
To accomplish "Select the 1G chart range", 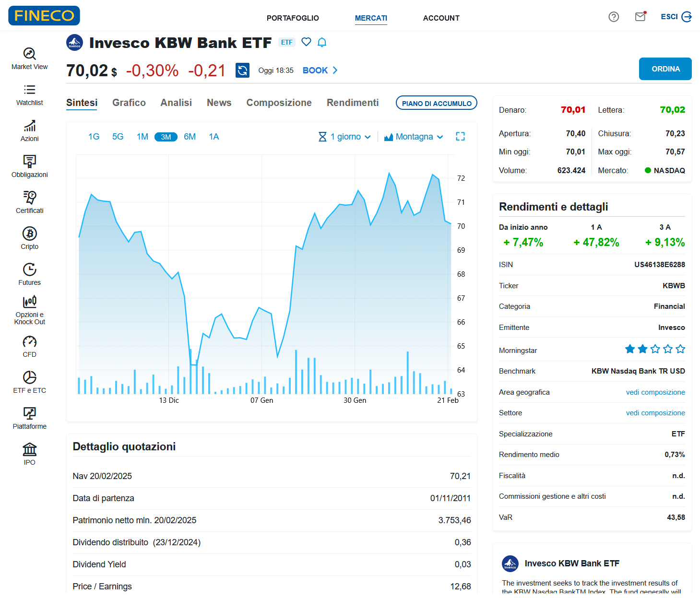I will 94,137.
